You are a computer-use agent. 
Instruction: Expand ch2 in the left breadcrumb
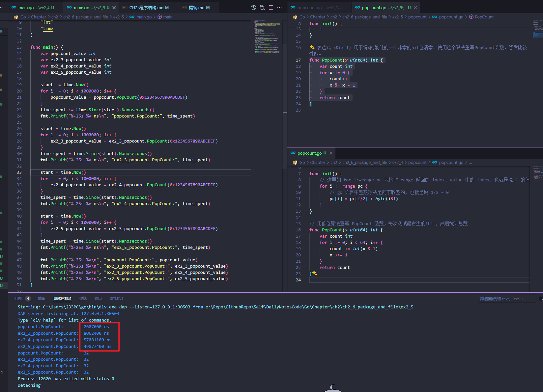click(55, 17)
